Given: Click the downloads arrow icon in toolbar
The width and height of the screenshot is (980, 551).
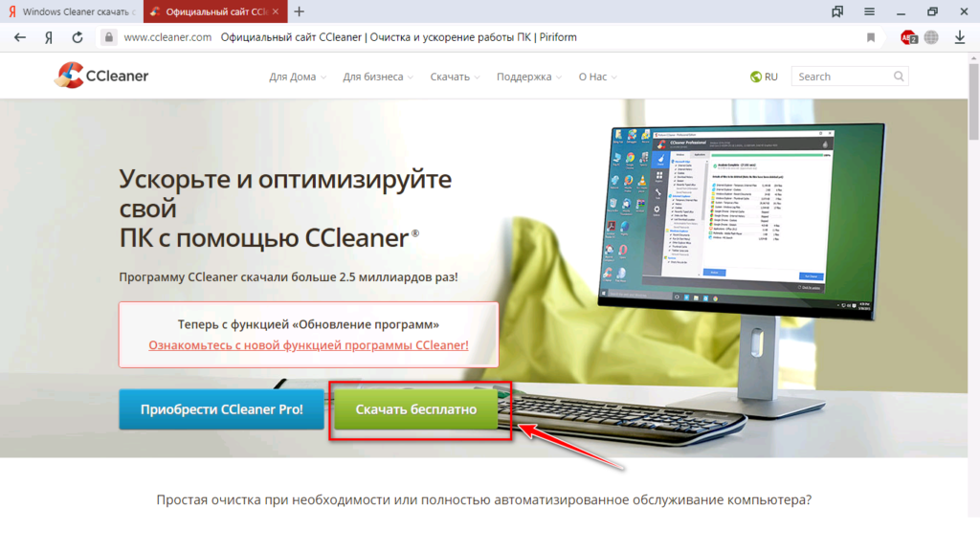Looking at the screenshot, I should point(960,37).
